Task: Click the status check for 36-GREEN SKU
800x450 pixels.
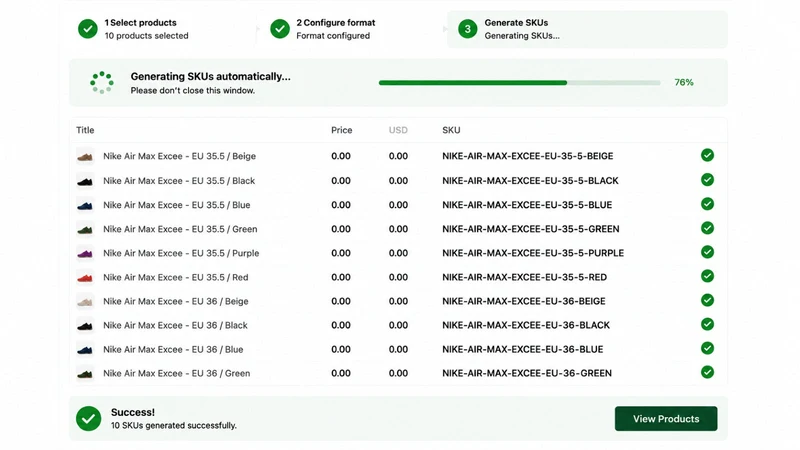Action: click(707, 372)
